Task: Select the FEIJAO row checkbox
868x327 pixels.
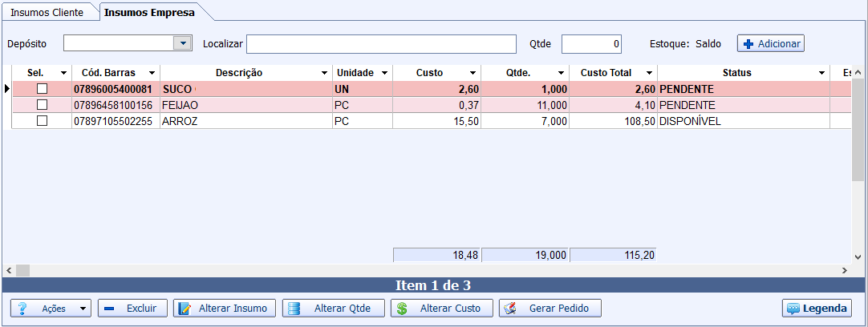Action: point(43,105)
